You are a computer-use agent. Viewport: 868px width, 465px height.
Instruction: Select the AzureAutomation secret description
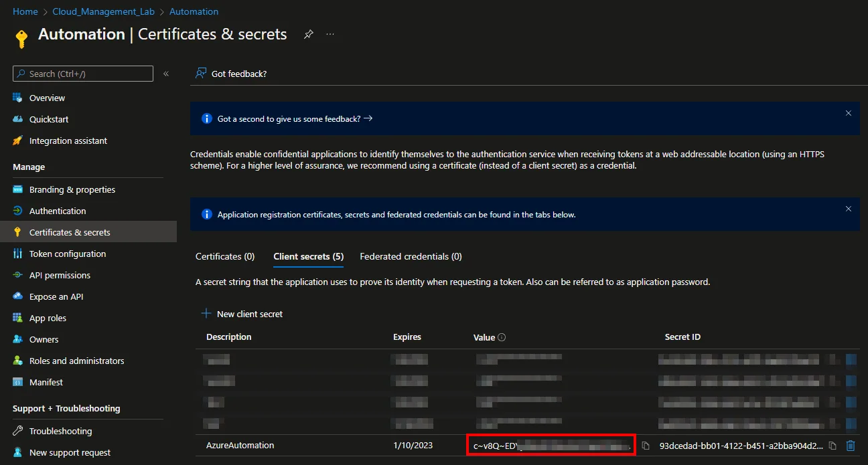(240, 445)
